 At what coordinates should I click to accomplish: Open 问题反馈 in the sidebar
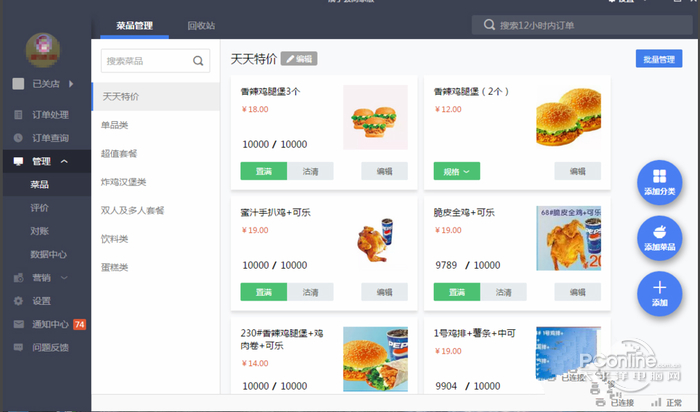click(50, 347)
